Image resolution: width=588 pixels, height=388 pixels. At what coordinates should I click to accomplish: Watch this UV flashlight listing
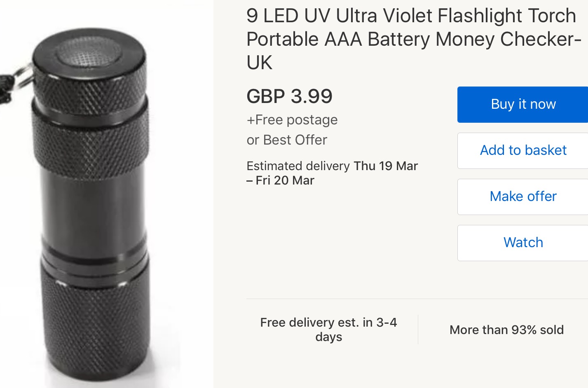pos(523,243)
